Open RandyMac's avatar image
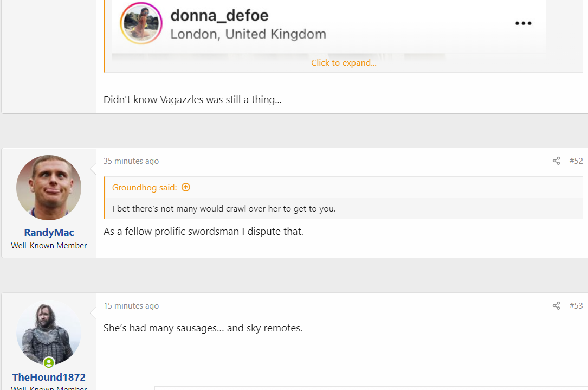The width and height of the screenshot is (588, 390). 49,188
